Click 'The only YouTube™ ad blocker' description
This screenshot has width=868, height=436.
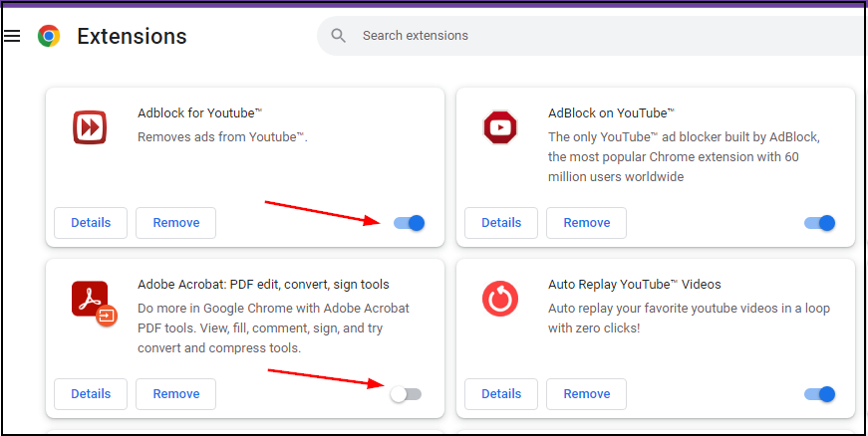[x=685, y=157]
